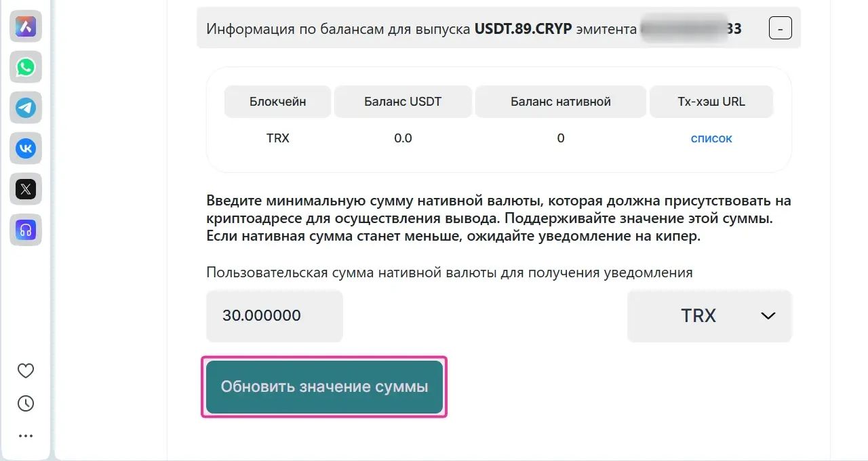This screenshot has height=461, width=868.
Task: Open the TRX currency dropdown
Action: pos(709,316)
